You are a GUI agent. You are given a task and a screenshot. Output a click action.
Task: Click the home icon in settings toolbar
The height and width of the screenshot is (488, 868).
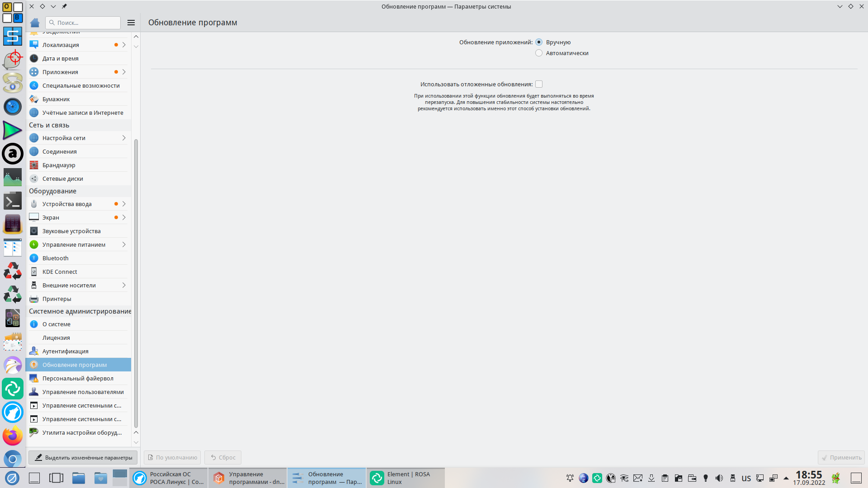(35, 23)
